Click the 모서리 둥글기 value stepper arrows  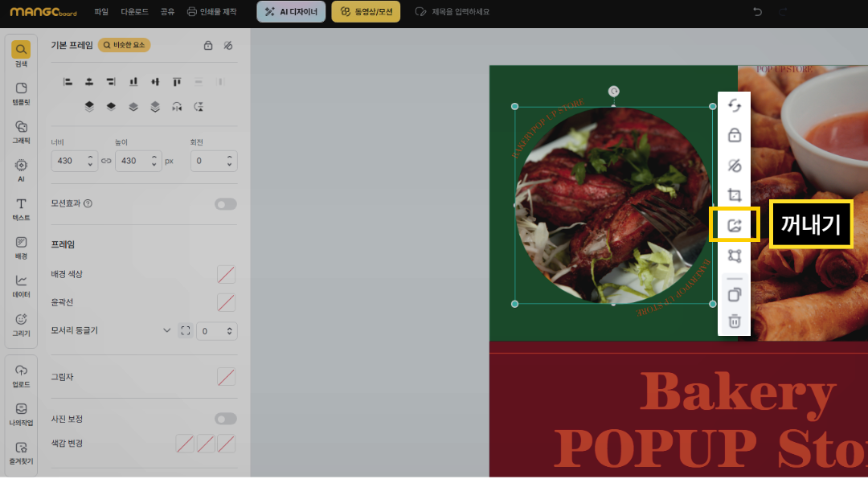(x=231, y=330)
